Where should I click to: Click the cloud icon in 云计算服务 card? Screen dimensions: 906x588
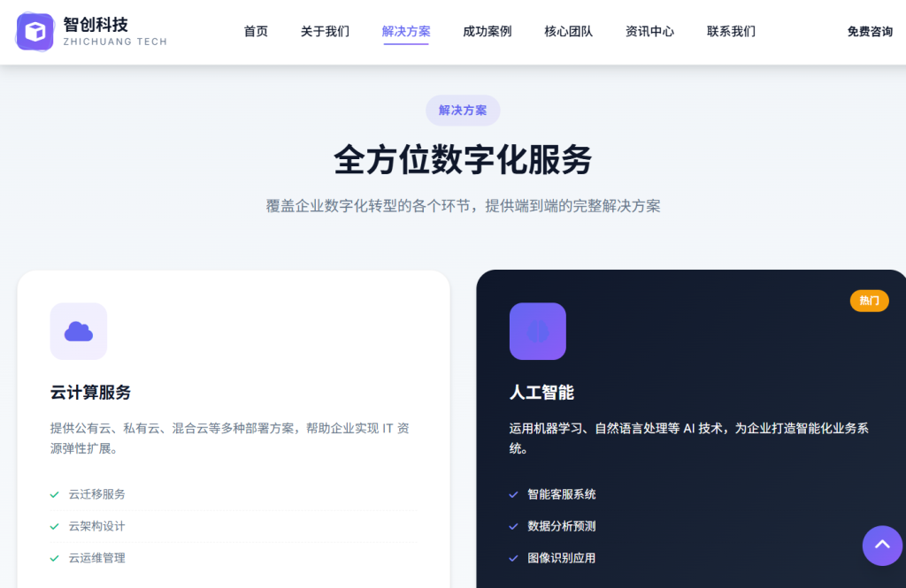pos(79,332)
